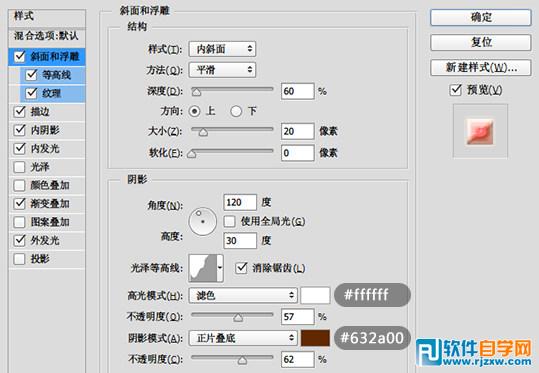Toggle the 消除锯齿 checkbox

click(241, 267)
